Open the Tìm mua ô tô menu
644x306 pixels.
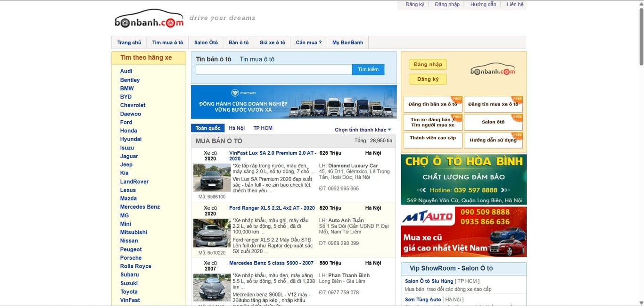coord(167,42)
